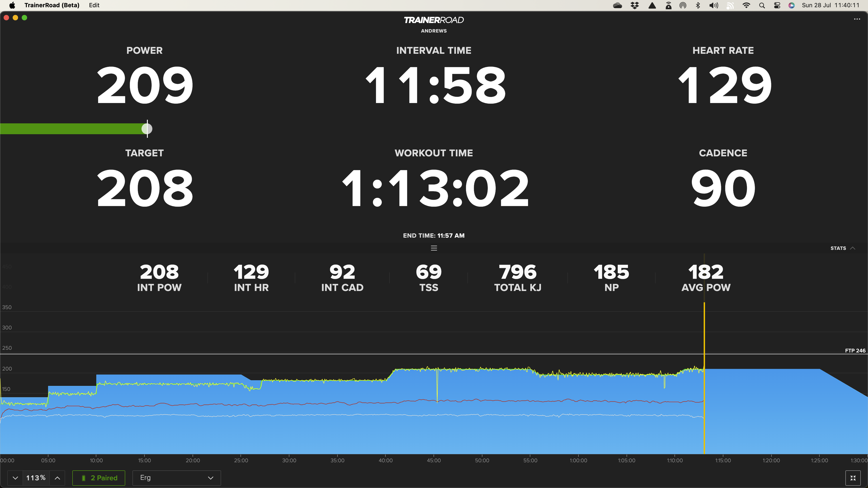Click the interval progress slider handle

tap(147, 128)
